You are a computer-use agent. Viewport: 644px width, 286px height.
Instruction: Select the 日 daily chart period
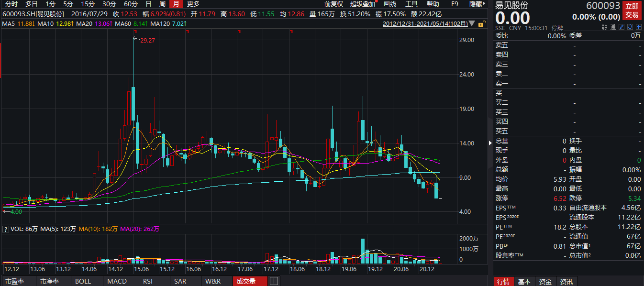[148, 4]
